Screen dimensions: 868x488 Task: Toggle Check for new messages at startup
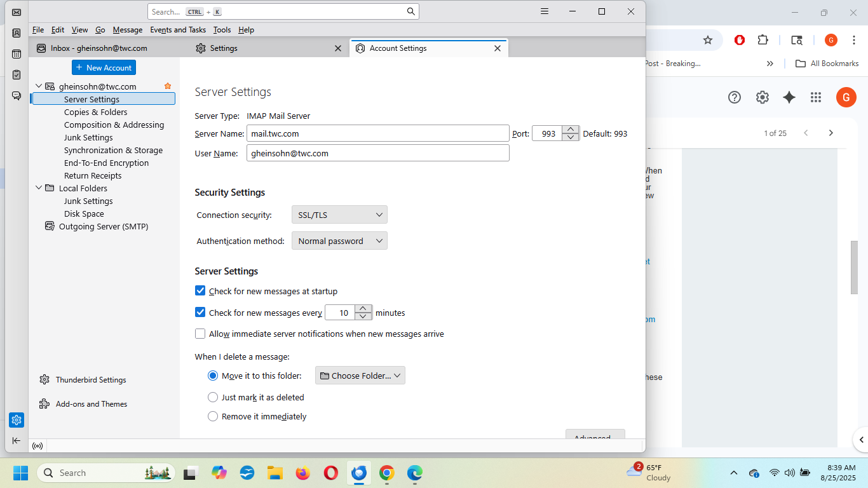pyautogui.click(x=200, y=291)
